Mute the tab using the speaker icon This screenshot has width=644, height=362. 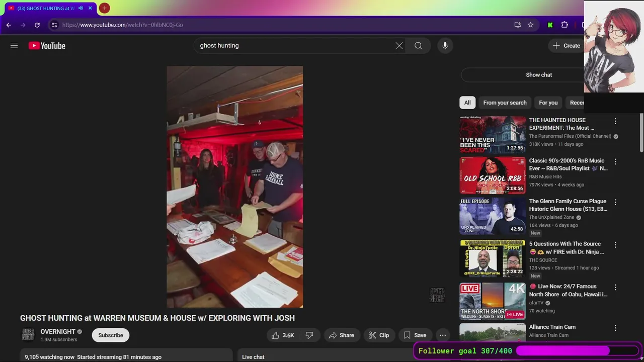pos(80,8)
